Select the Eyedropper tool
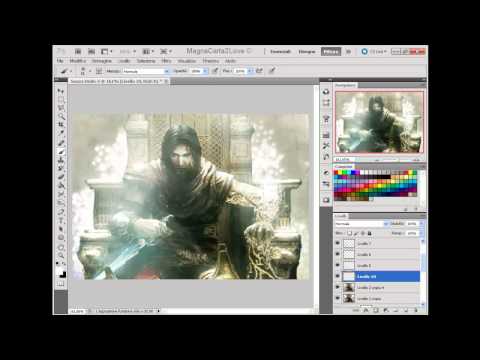This screenshot has height=360, width=480. [61, 133]
